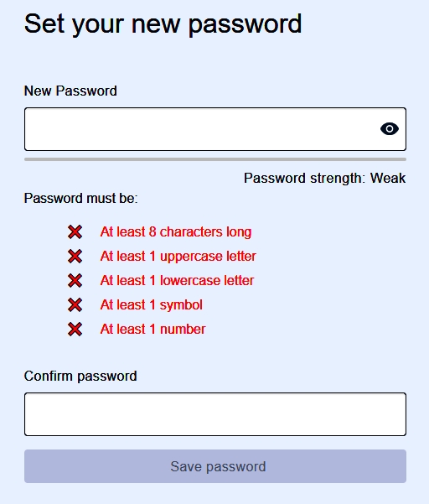Select the 'At least 1 lowercase letter' text
This screenshot has height=504, width=429.
click(177, 281)
